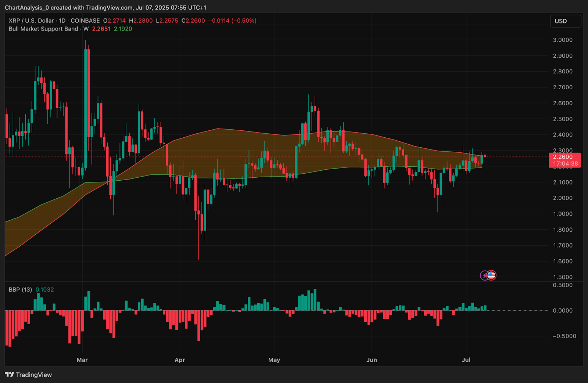
Task: Click the purple lightning event icon
Action: (x=484, y=275)
